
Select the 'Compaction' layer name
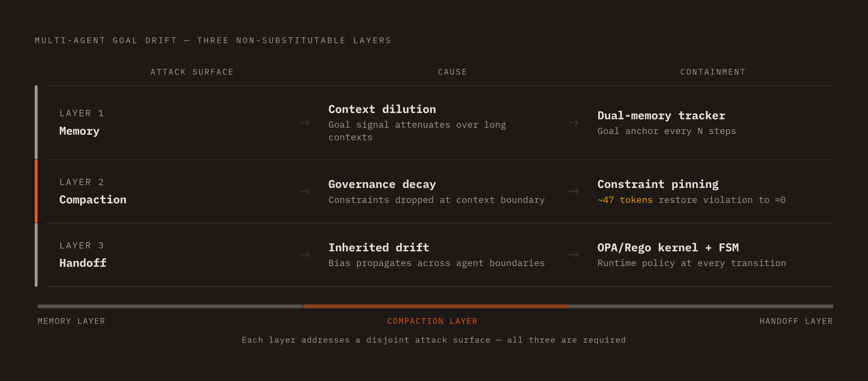pyautogui.click(x=93, y=200)
